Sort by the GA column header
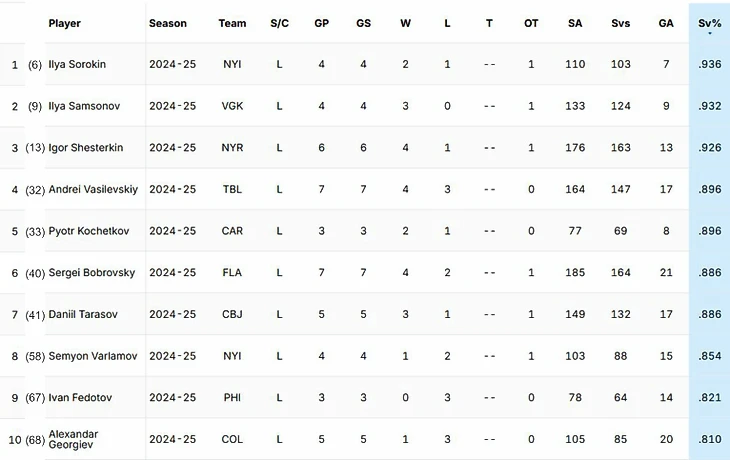 tap(666, 23)
